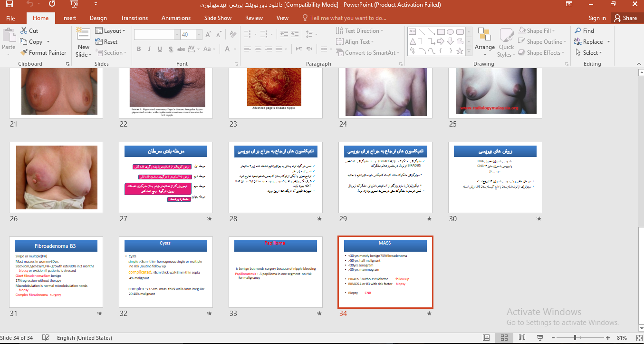Click the Cut scissors icon

click(24, 31)
